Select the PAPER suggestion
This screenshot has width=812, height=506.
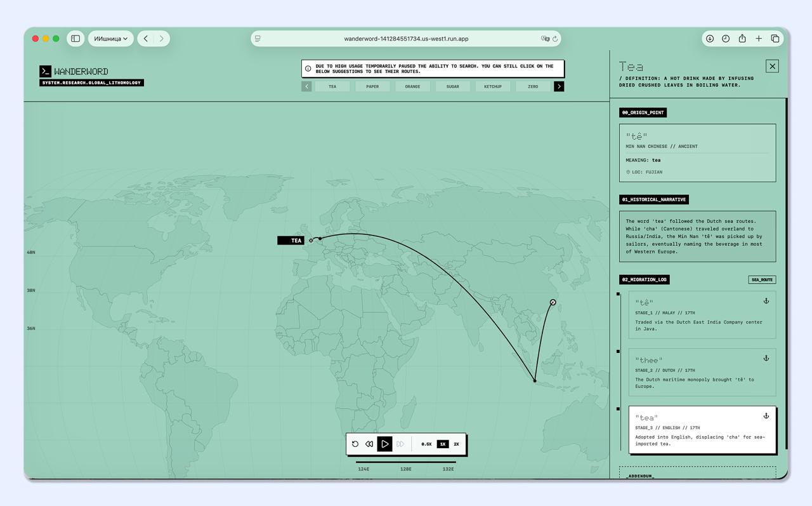(372, 86)
